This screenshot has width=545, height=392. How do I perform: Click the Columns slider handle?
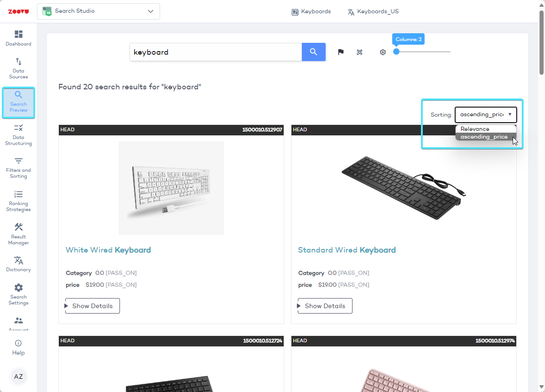coord(396,52)
